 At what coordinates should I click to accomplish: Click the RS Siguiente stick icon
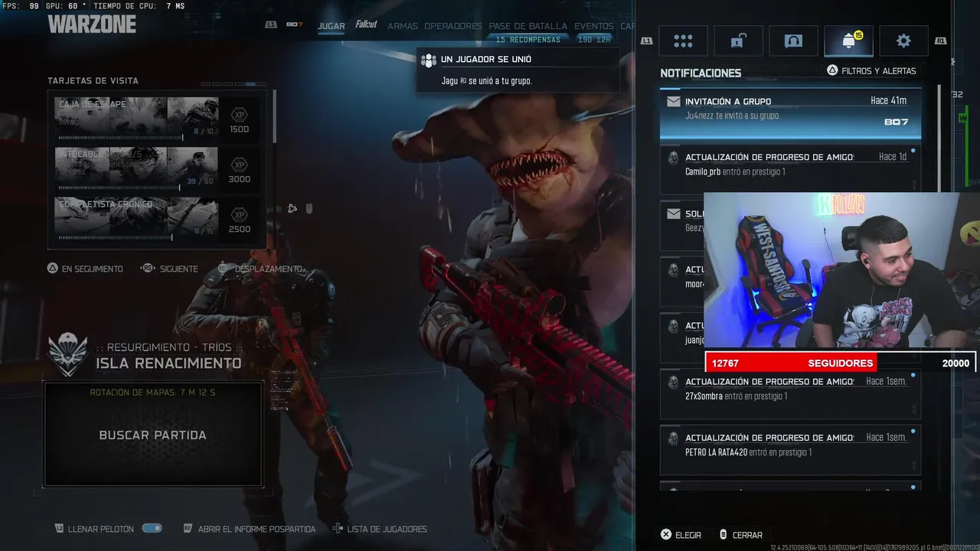pos(149,269)
